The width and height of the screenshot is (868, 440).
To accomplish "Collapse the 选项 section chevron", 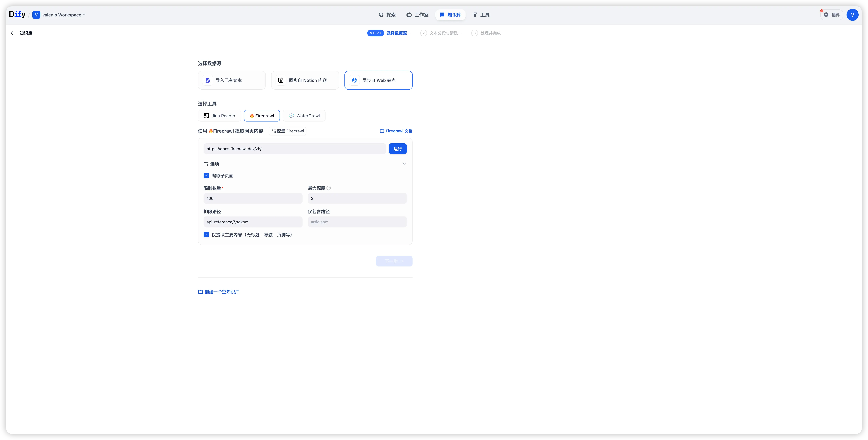I will tap(404, 164).
